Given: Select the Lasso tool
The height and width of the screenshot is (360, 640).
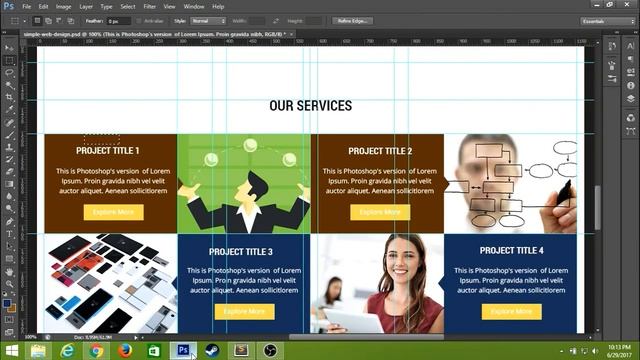Looking at the screenshot, I should point(9,73).
